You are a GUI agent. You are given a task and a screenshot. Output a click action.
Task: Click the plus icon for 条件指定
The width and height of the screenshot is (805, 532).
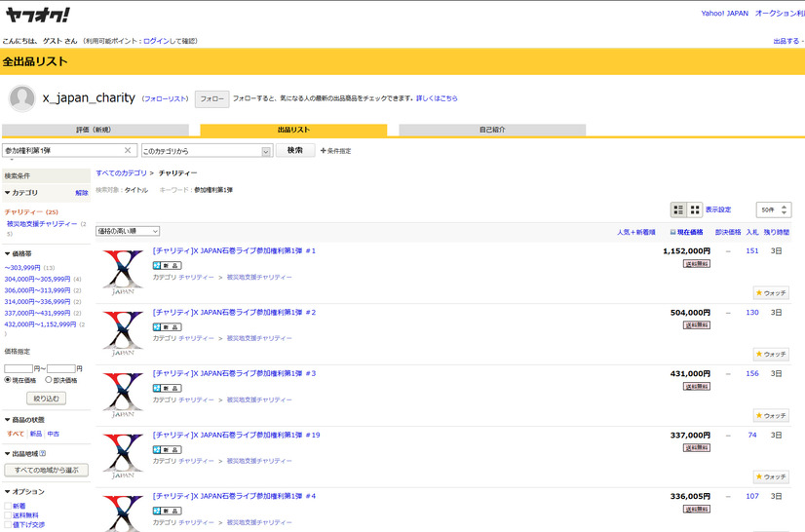pos(323,150)
